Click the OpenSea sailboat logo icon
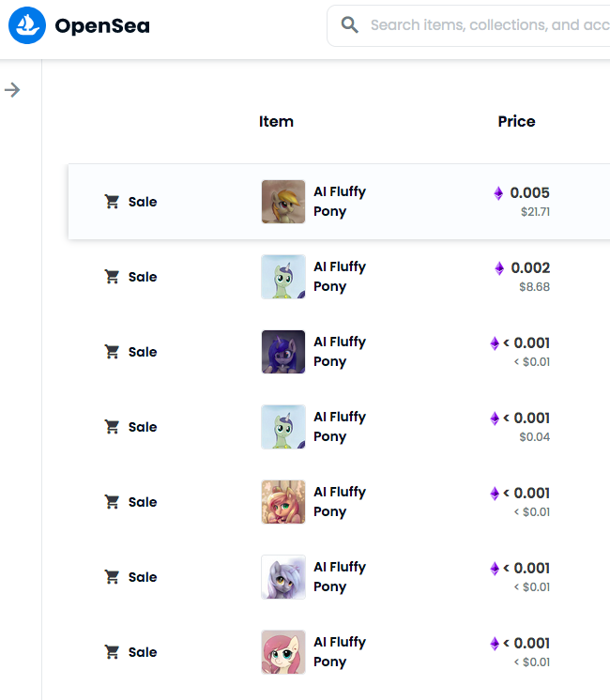Screen dimensions: 610x700 click(27, 25)
